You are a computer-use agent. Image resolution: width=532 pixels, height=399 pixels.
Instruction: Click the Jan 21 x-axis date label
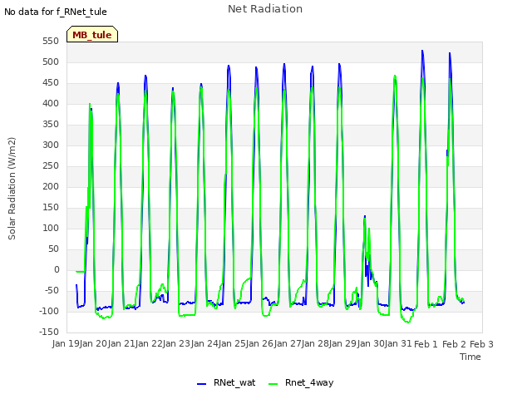pos(121,344)
